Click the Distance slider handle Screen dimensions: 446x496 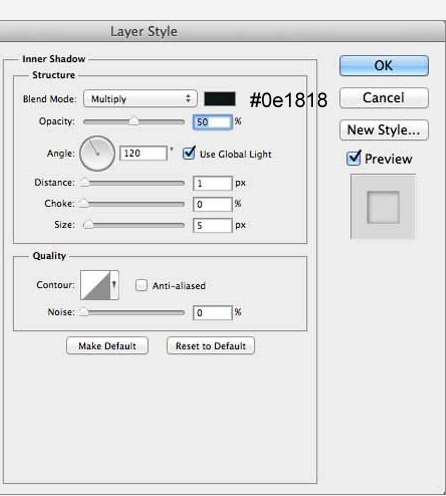[85, 182]
